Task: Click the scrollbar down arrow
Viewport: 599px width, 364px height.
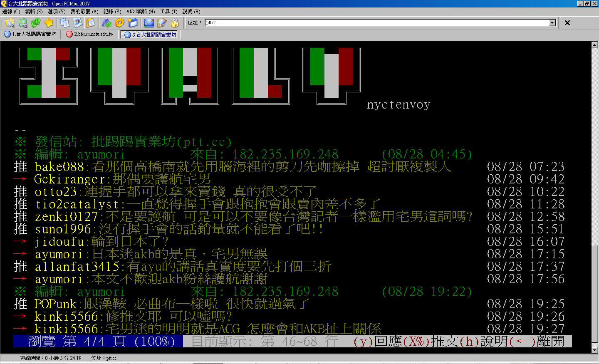Action: coord(595,350)
